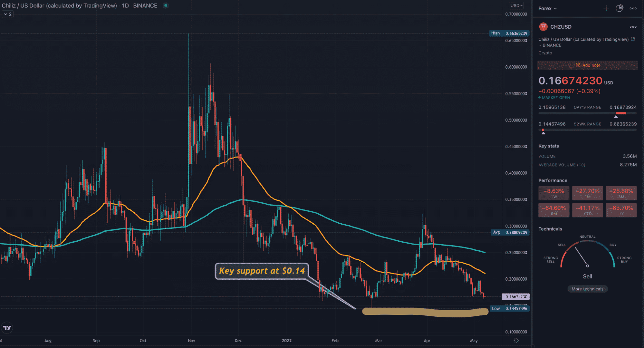Click the Crypto category label
Screen dimensions: 644x348
[x=545, y=53]
